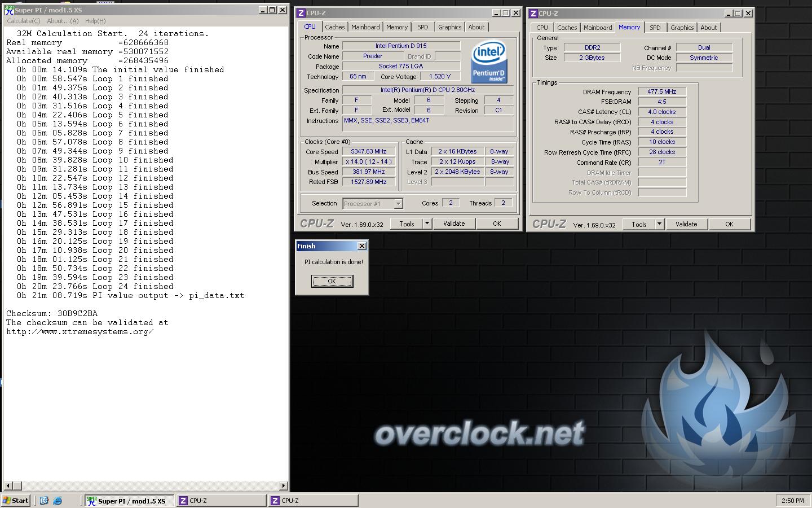Click the Checksum 30B9C2BA line
The image size is (812, 508).
[52, 314]
